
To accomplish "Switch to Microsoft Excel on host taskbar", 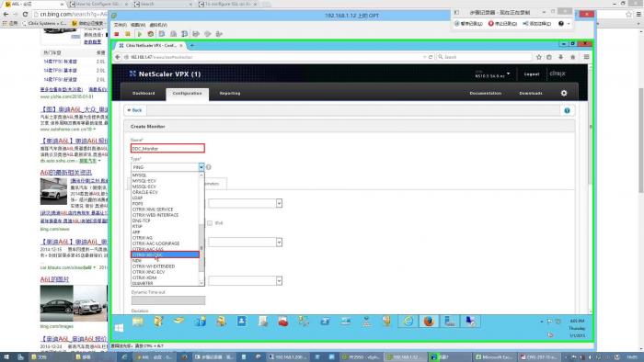I will click(x=494, y=357).
